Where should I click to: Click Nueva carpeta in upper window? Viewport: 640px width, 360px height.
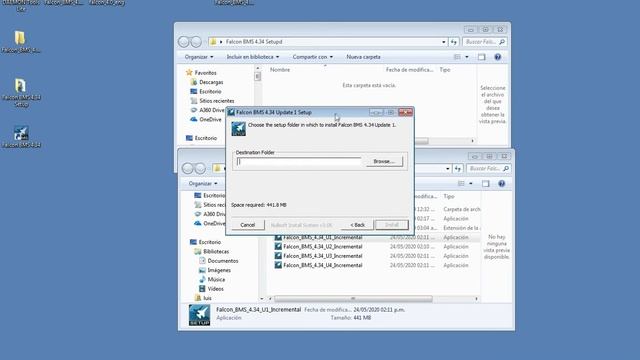pyautogui.click(x=363, y=57)
